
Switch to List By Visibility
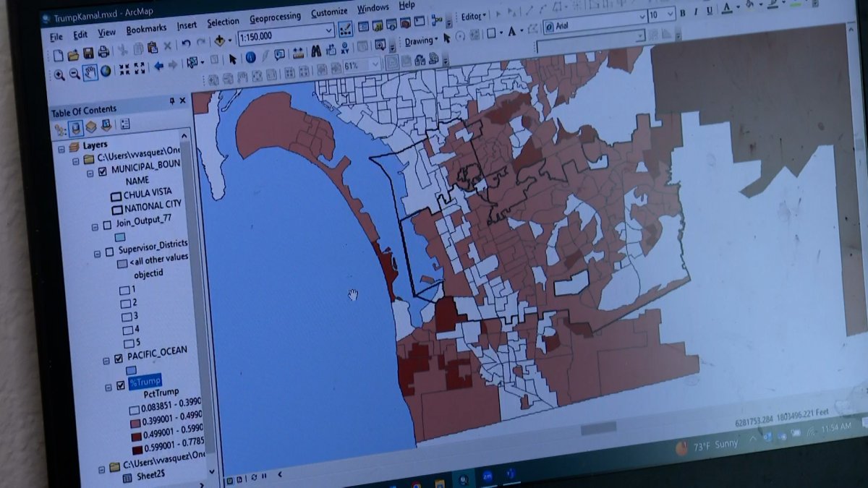coord(92,127)
